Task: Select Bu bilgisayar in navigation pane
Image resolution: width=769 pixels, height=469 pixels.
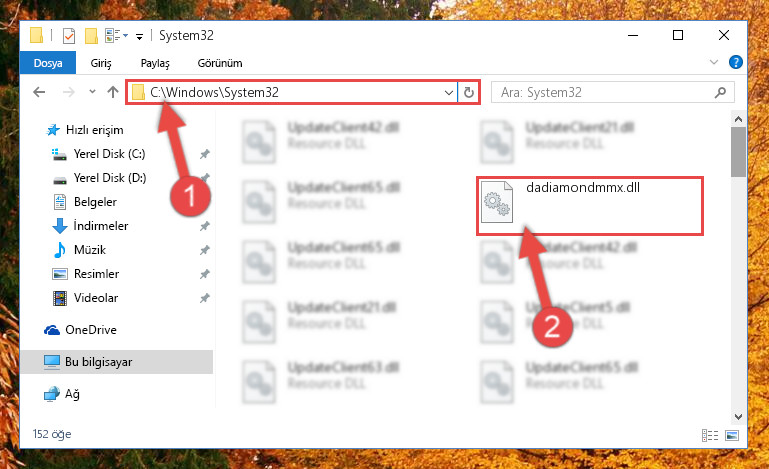Action: 117,362
